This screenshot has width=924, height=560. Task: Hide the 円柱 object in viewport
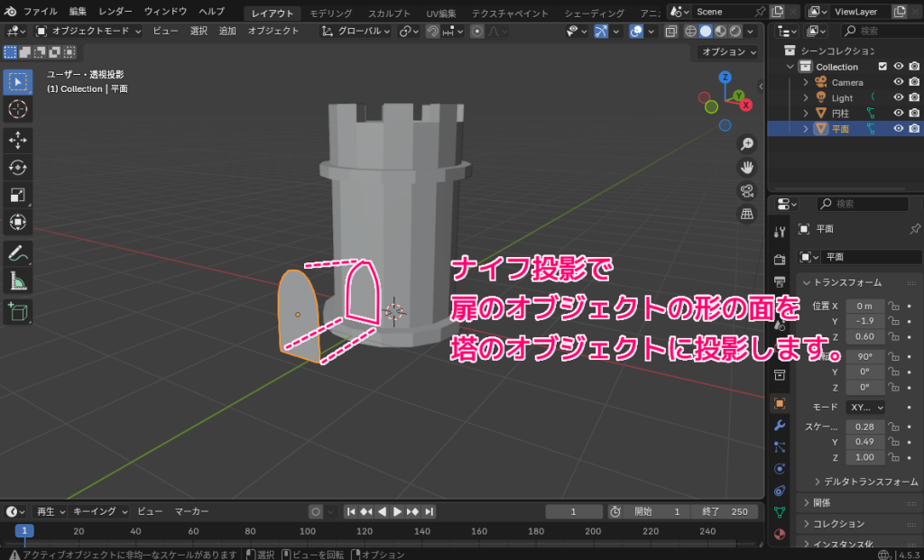click(899, 113)
